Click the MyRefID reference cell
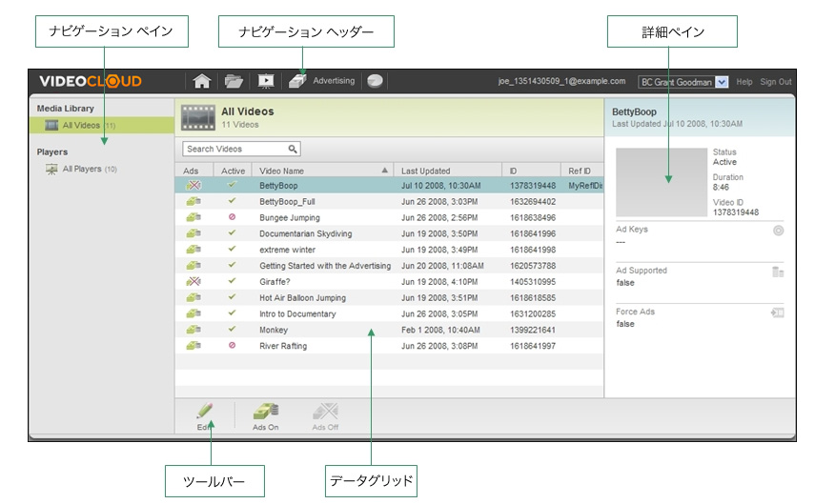Screen dimensions: 815x504 (585, 186)
